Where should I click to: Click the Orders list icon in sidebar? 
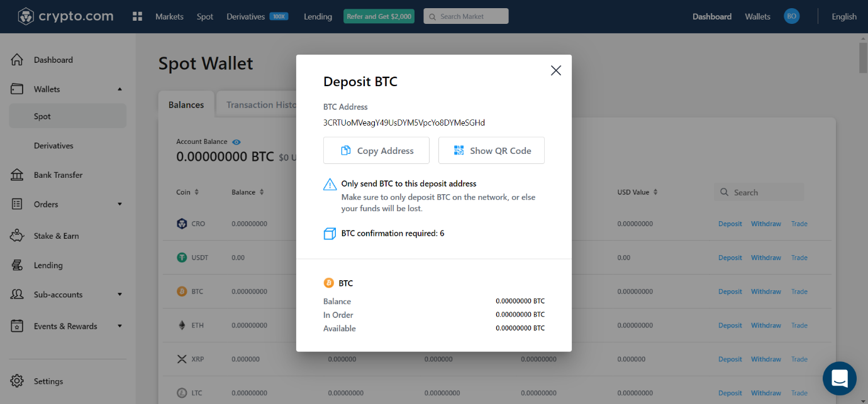pos(17,204)
